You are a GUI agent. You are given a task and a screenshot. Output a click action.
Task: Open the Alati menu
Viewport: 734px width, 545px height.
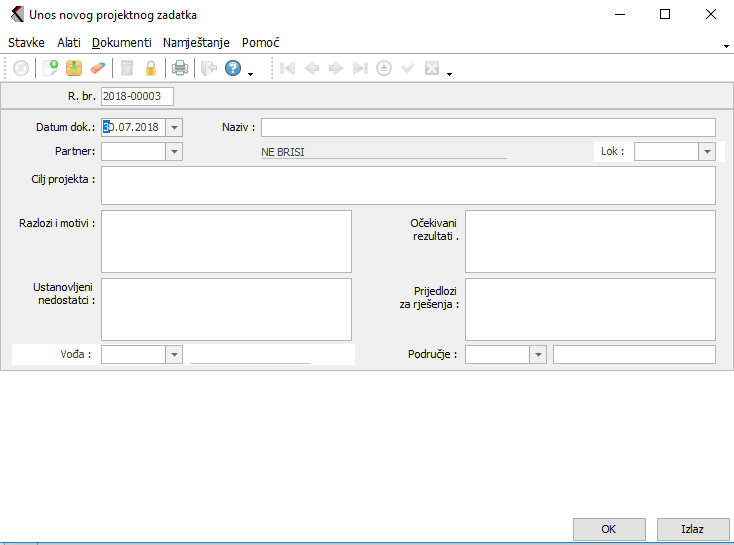coord(68,43)
